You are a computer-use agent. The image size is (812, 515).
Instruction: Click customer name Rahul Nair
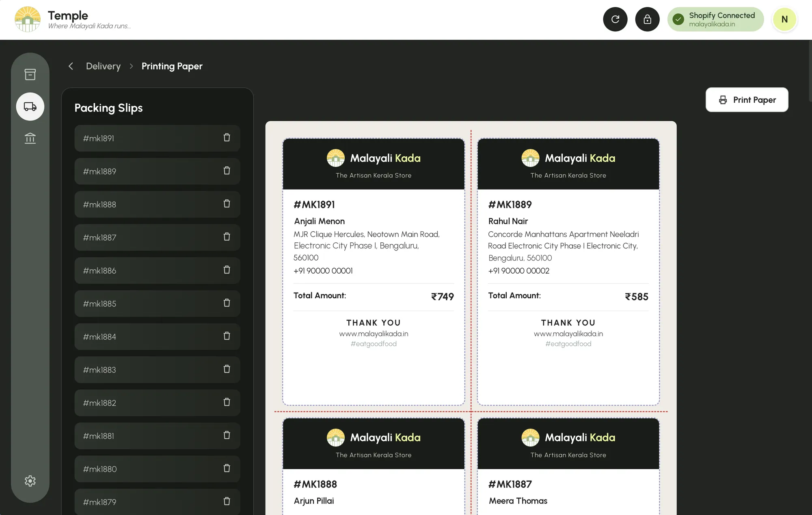(508, 222)
